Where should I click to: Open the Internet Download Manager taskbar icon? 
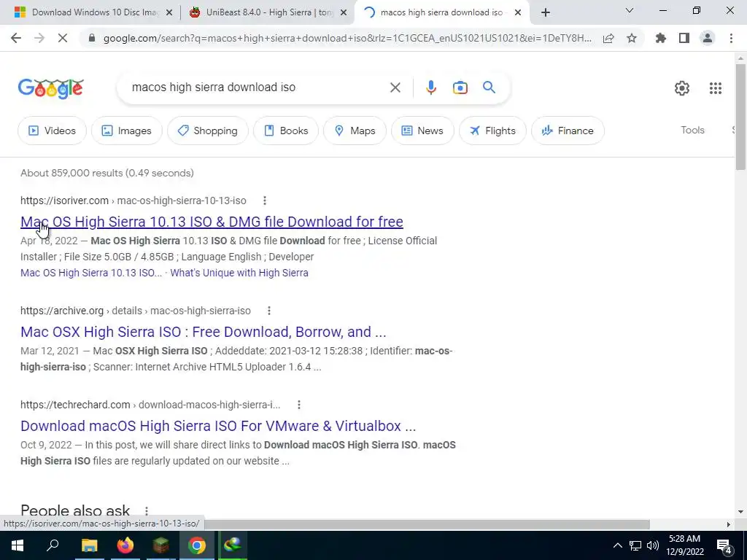pyautogui.click(x=233, y=545)
